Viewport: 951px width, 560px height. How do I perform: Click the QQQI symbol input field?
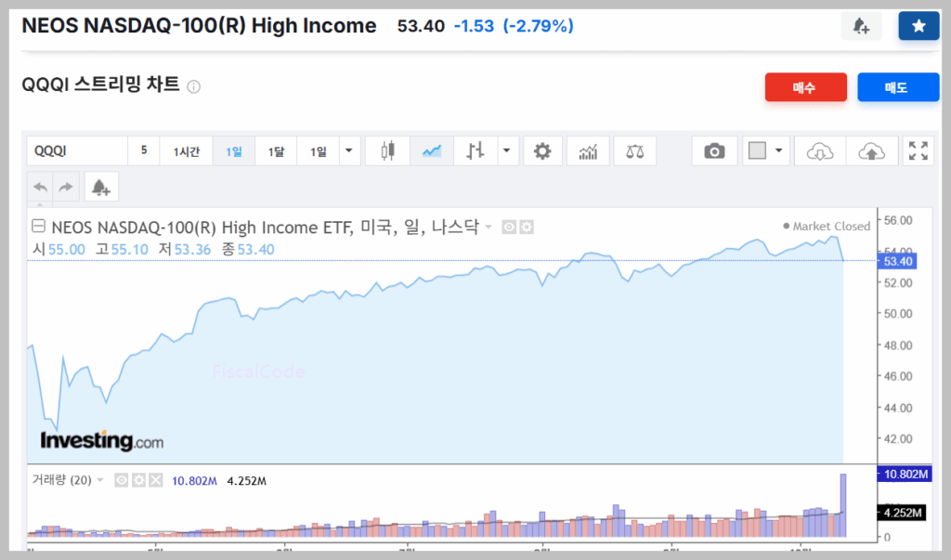(74, 150)
